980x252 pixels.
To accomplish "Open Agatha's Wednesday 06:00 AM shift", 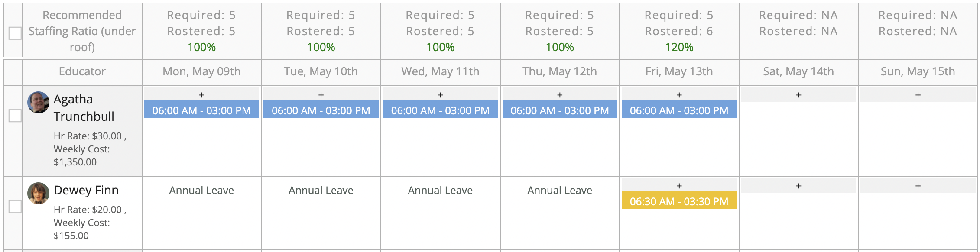I will coord(440,110).
